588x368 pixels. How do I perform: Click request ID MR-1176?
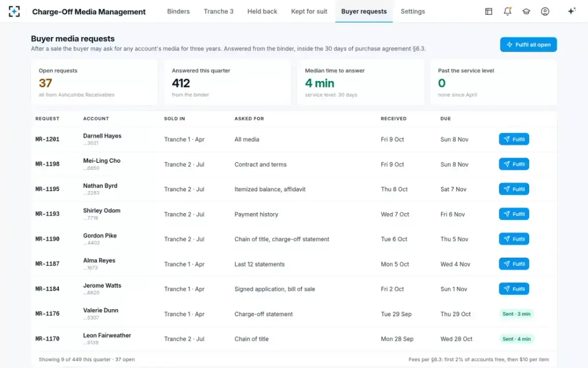[48, 314]
